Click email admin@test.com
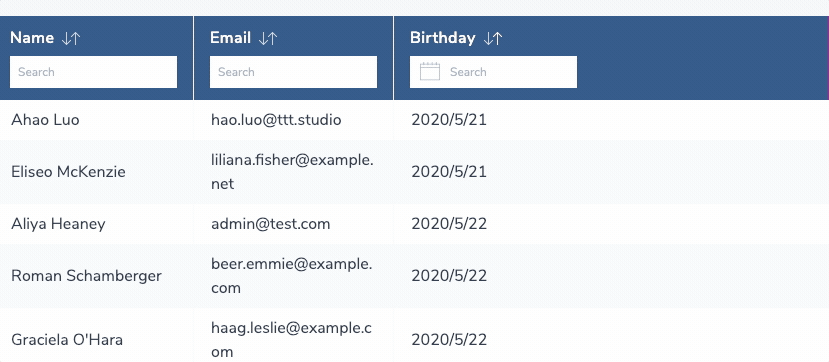Viewport: 829px width, 362px height. click(x=271, y=224)
